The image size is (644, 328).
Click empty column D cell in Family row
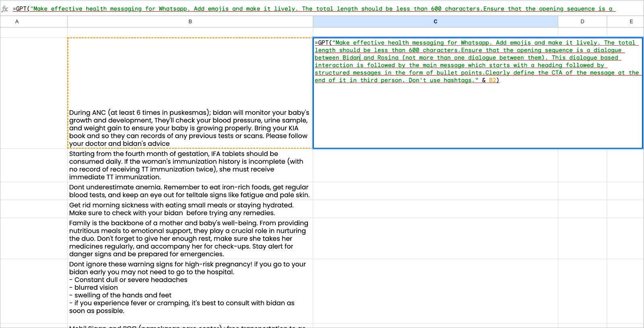(x=582, y=238)
